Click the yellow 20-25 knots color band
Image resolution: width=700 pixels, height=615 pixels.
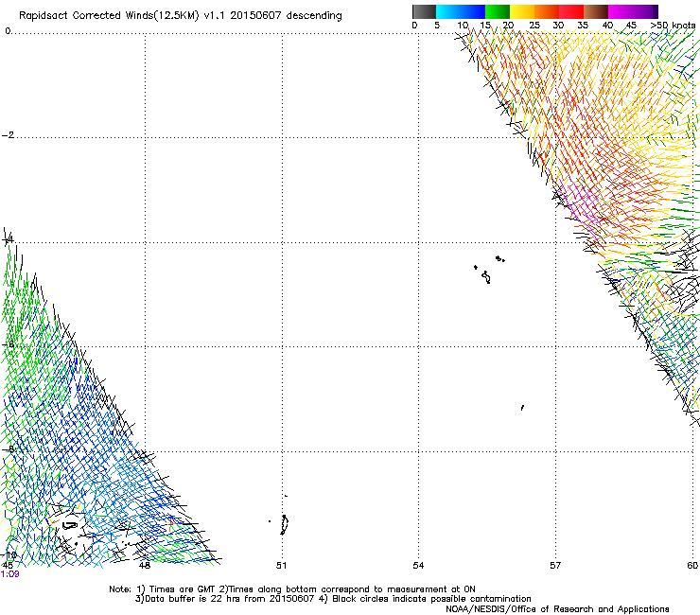(x=522, y=11)
